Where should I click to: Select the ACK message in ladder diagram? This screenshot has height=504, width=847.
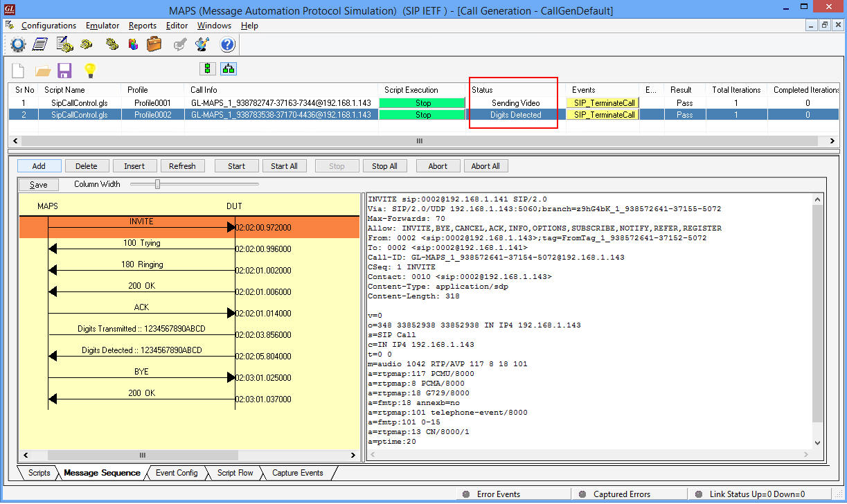141,313
